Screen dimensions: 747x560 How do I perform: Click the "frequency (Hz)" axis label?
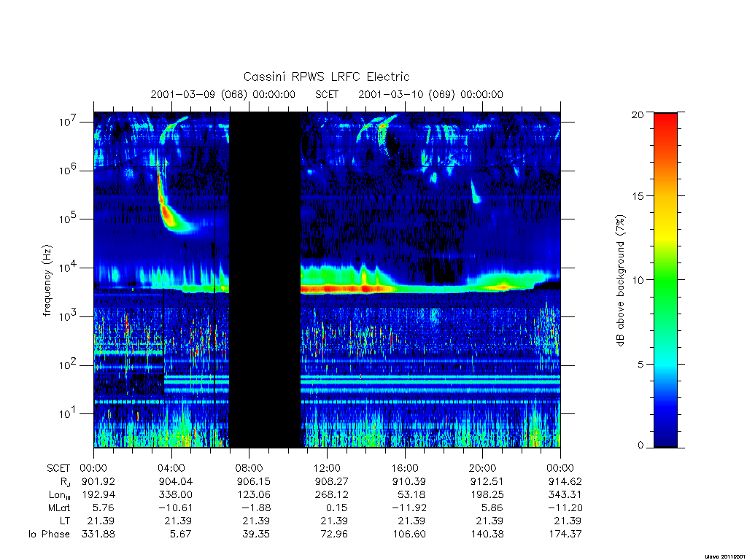click(47, 281)
